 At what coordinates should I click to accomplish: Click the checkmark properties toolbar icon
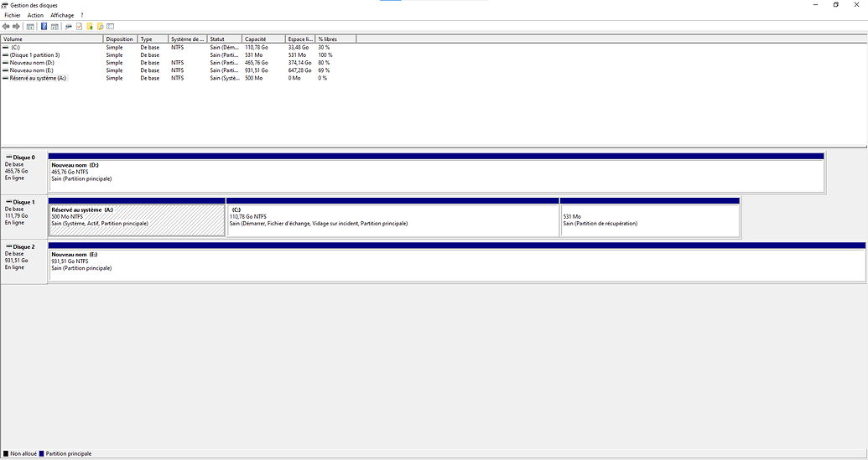point(80,27)
